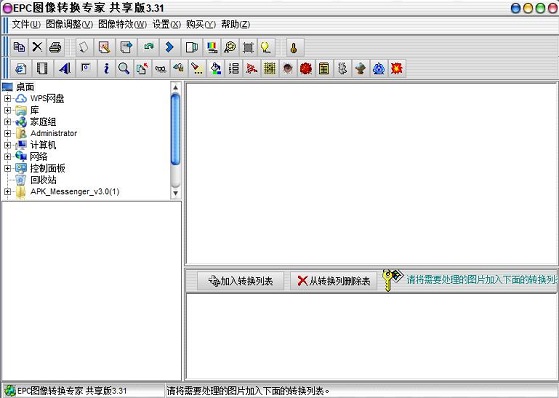
Task: Click the green curved undo arrow icon
Action: (x=148, y=47)
